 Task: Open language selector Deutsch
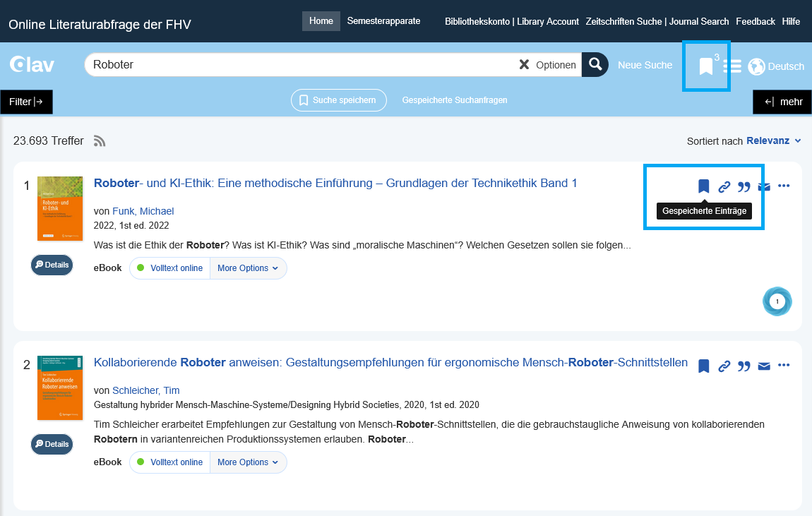coord(776,66)
